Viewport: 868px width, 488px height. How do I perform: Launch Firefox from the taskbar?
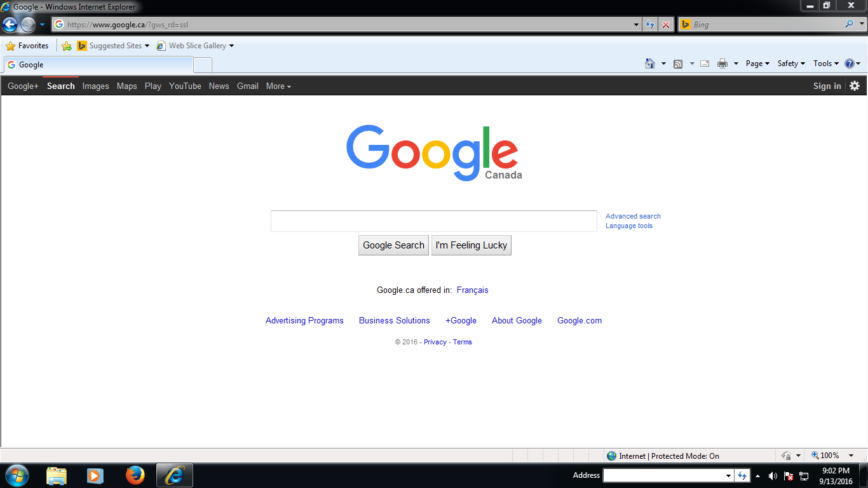(135, 475)
